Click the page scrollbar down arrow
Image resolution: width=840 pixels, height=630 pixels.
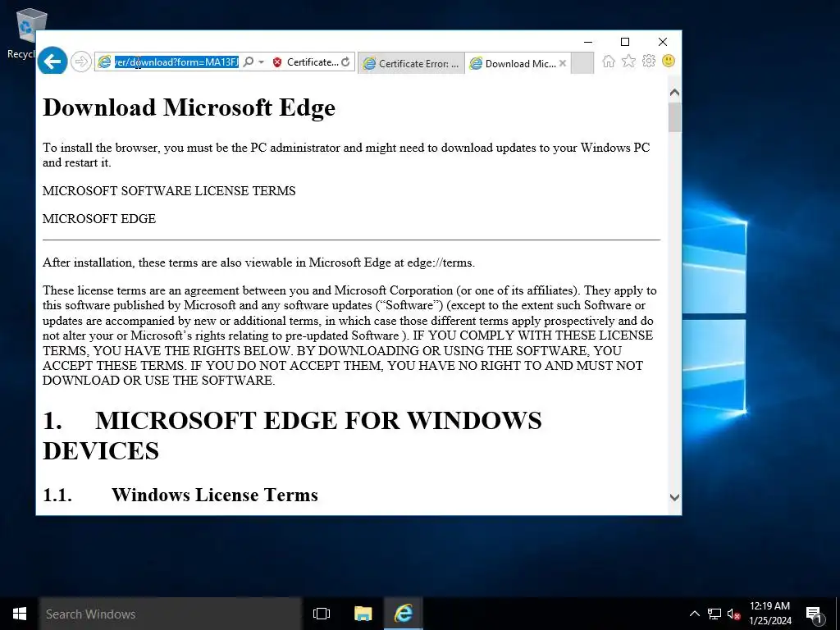674,497
